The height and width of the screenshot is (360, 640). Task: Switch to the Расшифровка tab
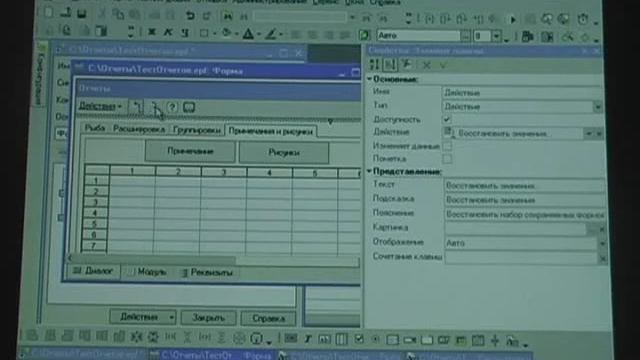[139, 129]
